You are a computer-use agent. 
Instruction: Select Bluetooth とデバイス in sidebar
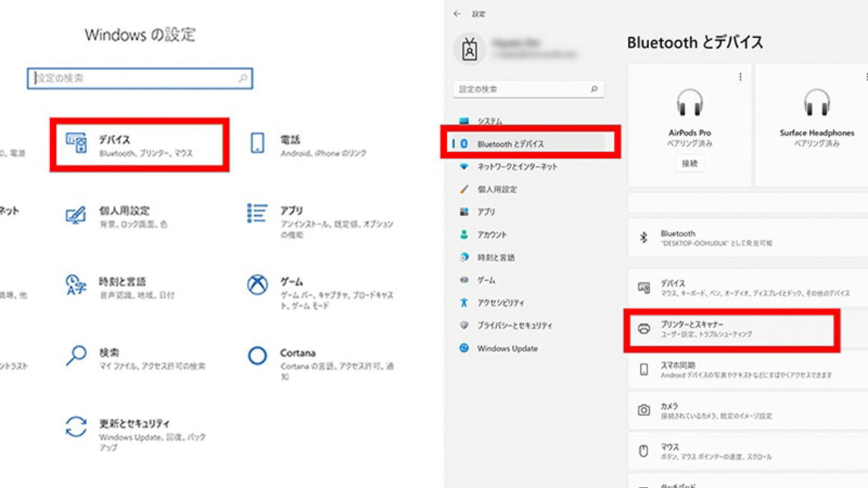click(529, 143)
